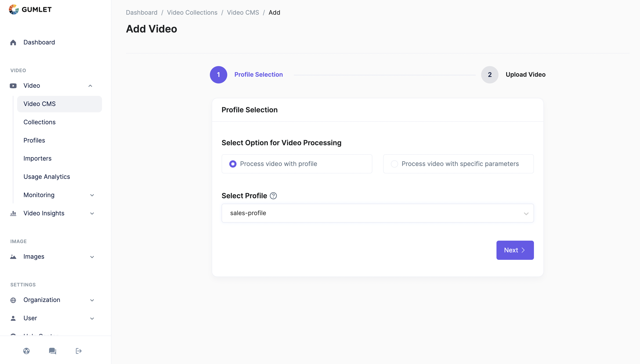Click the Select Profile help question icon
The height and width of the screenshot is (364, 640).
(273, 196)
